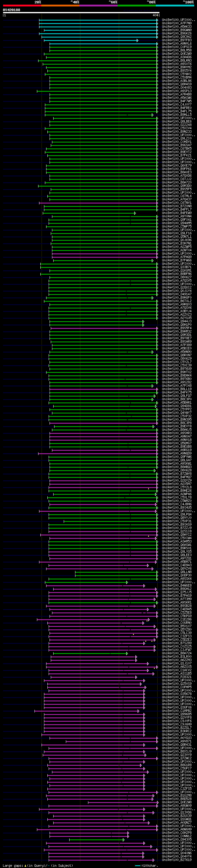Select hit UniRef100_A7R4B8
Viewport: 197px width, 868px height.
[177, 94]
